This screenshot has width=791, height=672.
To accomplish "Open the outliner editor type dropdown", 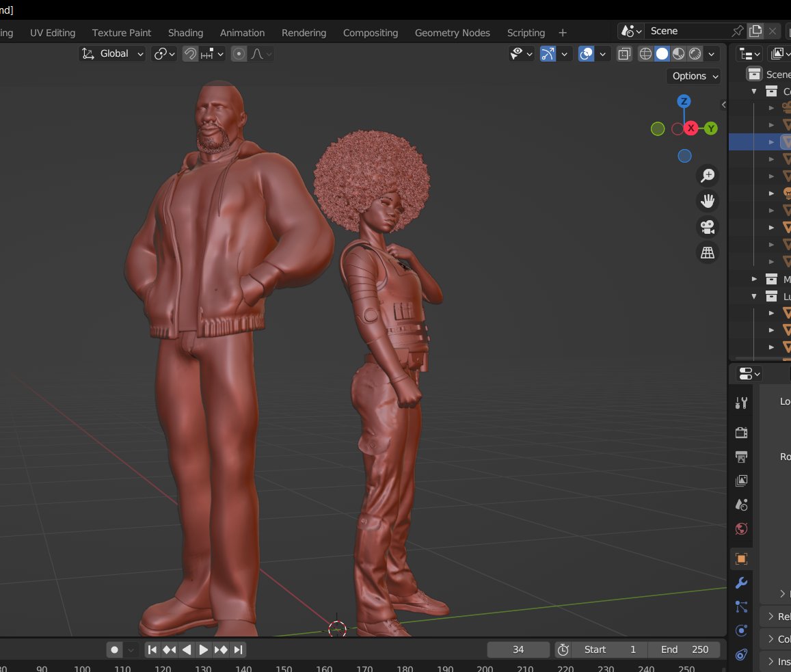I will pyautogui.click(x=749, y=54).
